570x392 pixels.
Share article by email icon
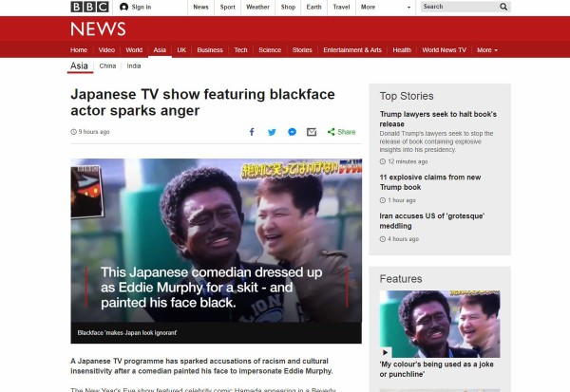tap(312, 132)
